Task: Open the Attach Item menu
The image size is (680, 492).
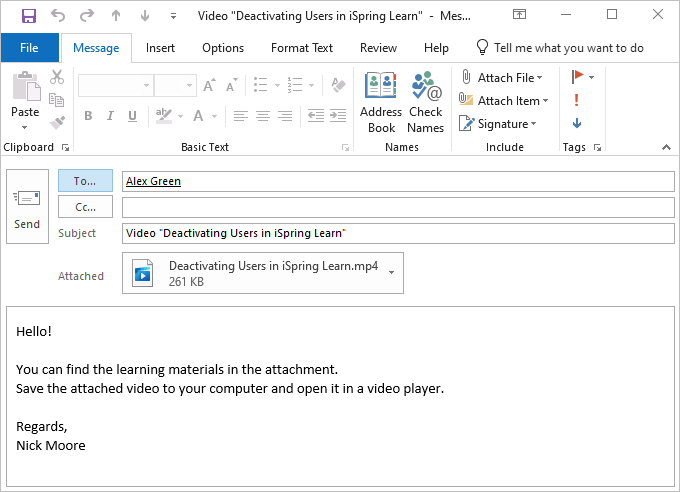Action: click(x=504, y=101)
